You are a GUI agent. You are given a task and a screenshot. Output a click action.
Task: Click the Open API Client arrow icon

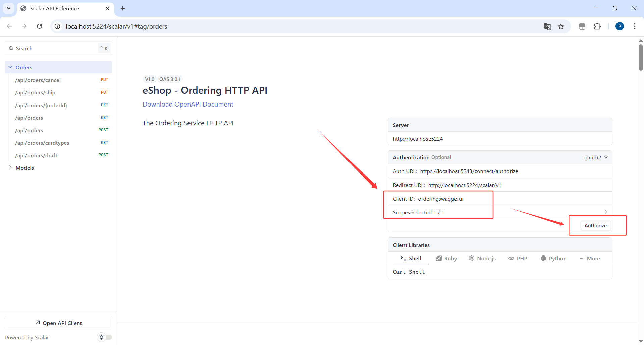pos(38,323)
